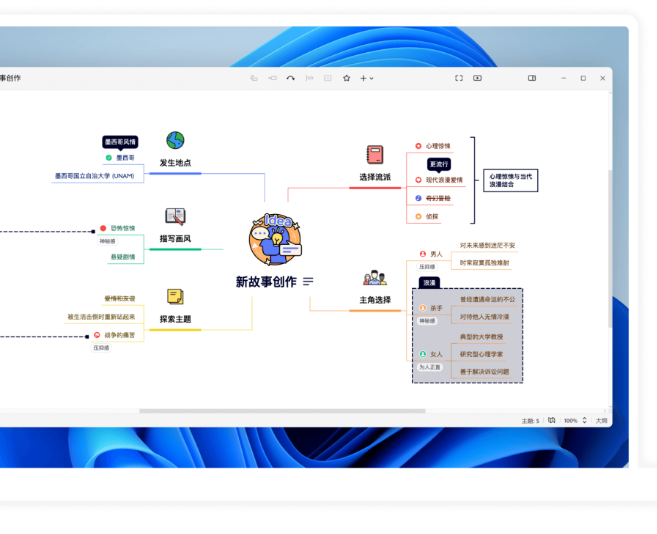Enter full screen ZEN mode icon

click(x=459, y=78)
